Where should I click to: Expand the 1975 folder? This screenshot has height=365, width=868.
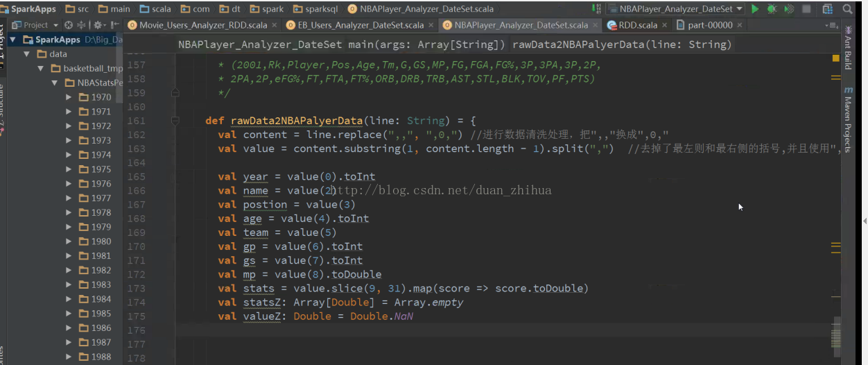pos(69,169)
